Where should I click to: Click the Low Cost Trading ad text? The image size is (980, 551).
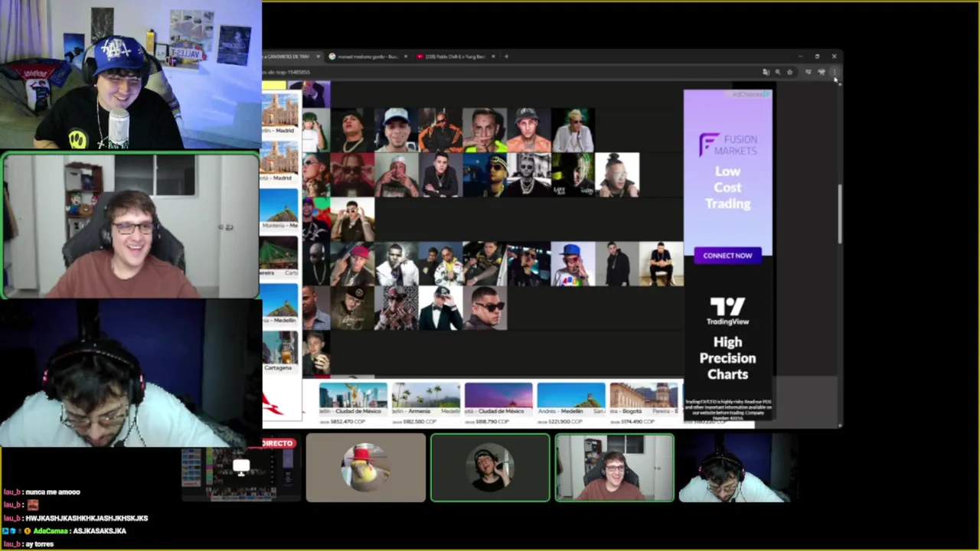tap(727, 187)
